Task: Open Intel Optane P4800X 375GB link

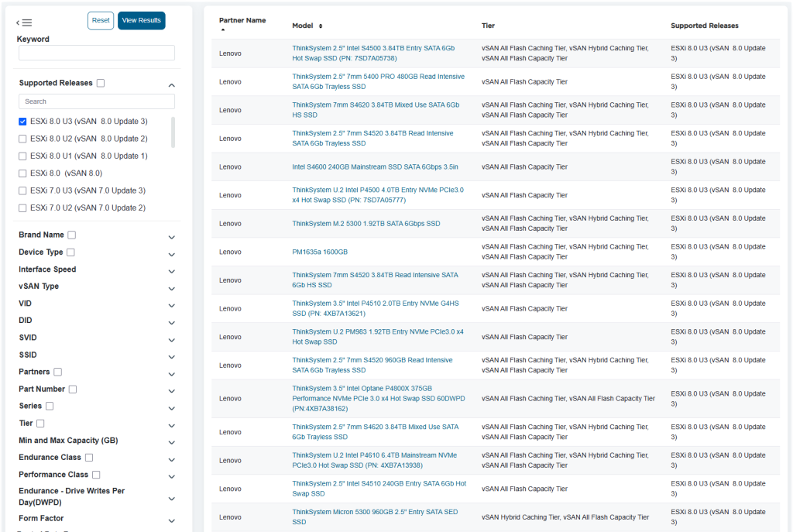Action: tap(378, 399)
